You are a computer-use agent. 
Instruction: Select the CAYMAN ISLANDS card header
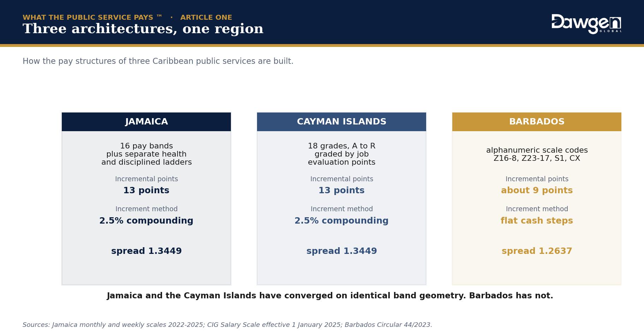tap(341, 122)
